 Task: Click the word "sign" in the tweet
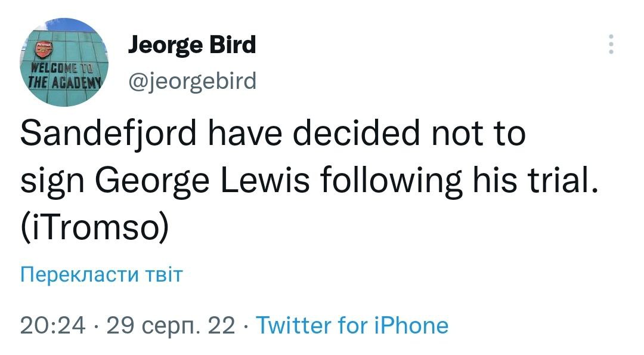coord(51,181)
